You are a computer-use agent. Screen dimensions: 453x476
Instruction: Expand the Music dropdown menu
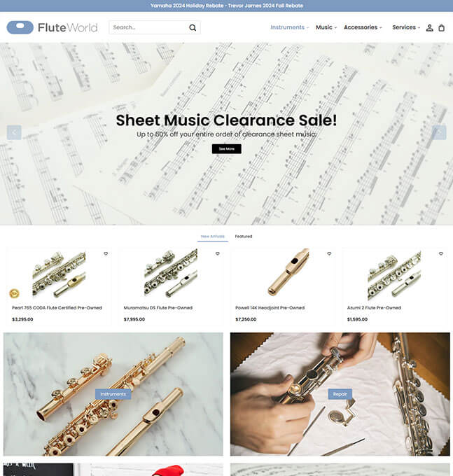pyautogui.click(x=326, y=27)
